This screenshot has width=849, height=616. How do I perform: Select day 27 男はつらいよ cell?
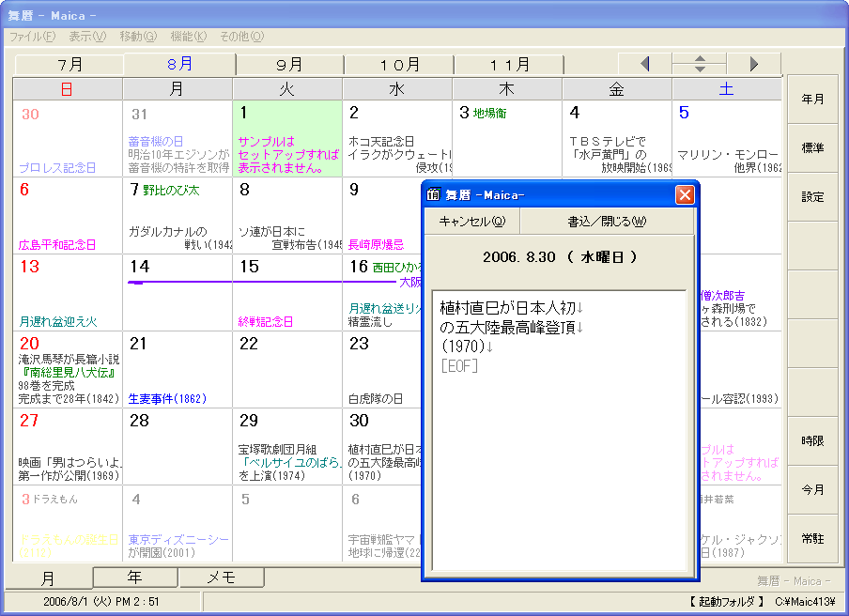click(68, 446)
